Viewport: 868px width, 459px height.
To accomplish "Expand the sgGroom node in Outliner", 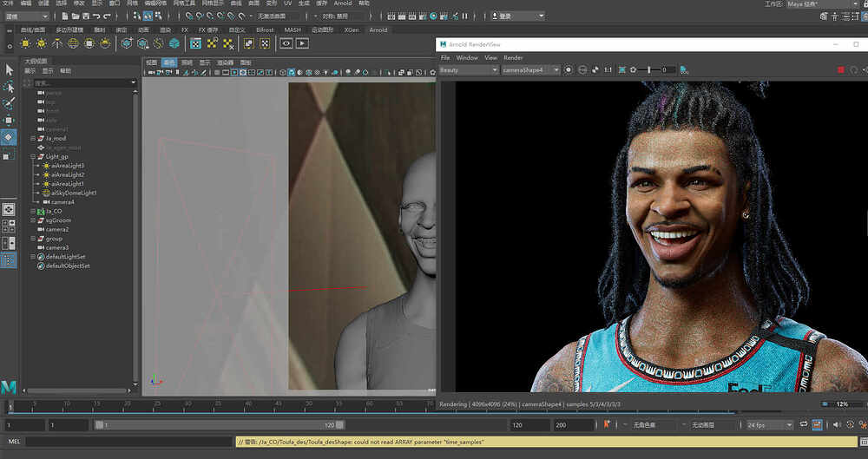I will 33,220.
